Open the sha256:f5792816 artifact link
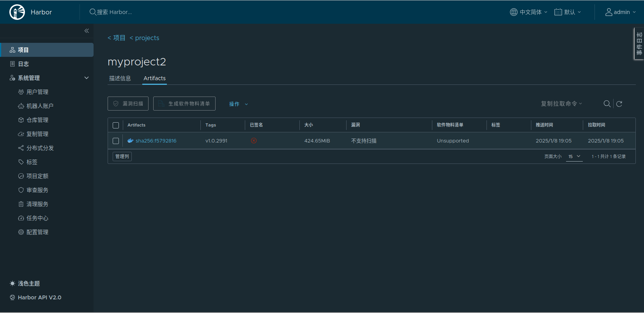This screenshot has height=313, width=644. point(156,141)
